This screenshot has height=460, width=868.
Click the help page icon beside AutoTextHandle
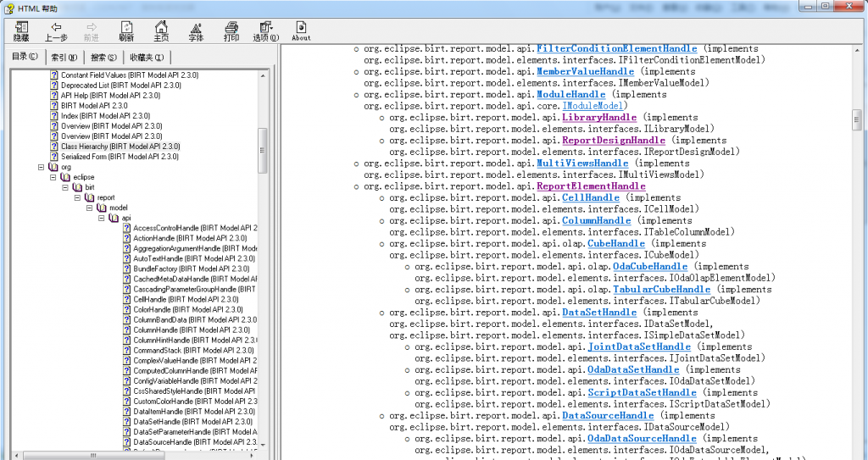click(x=127, y=258)
